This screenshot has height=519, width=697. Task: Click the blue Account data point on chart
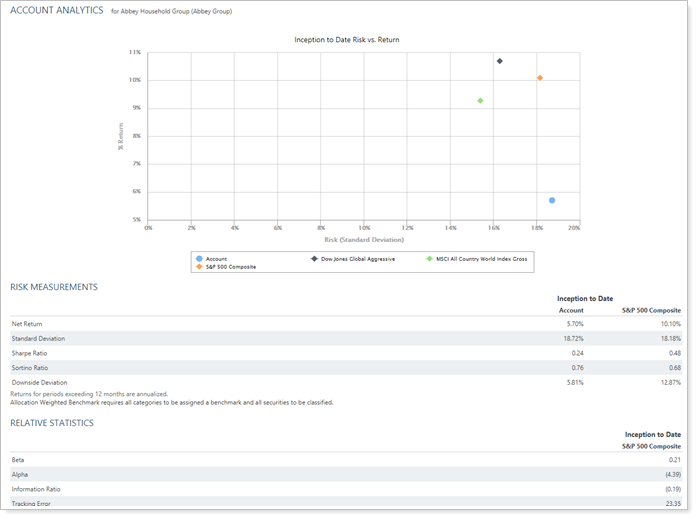click(552, 200)
